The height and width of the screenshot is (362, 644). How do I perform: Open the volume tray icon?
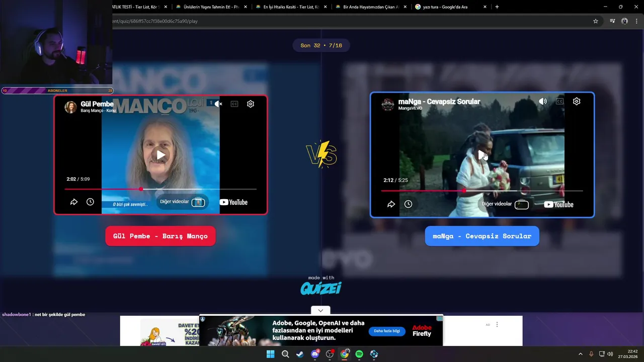[610, 354]
